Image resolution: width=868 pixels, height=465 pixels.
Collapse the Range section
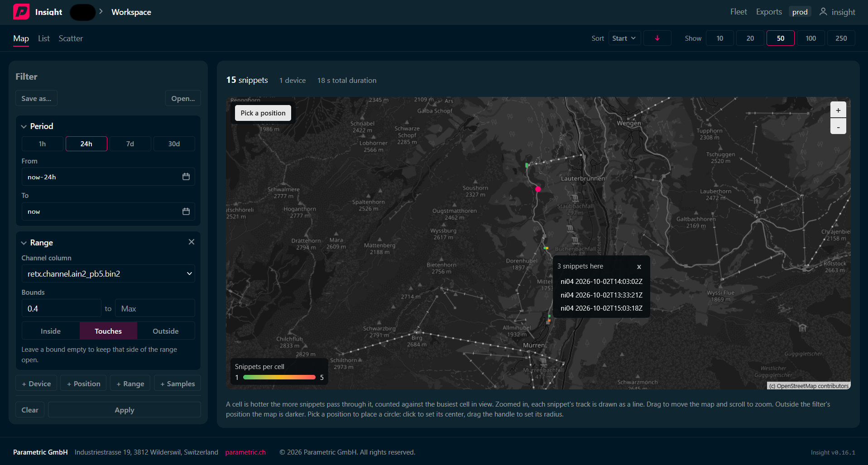(x=24, y=243)
